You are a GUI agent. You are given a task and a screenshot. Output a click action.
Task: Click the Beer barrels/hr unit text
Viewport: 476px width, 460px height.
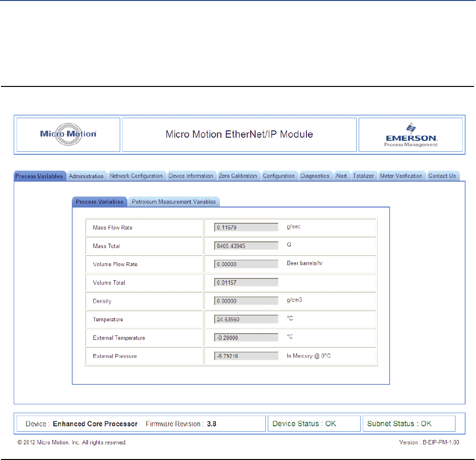pyautogui.click(x=305, y=263)
